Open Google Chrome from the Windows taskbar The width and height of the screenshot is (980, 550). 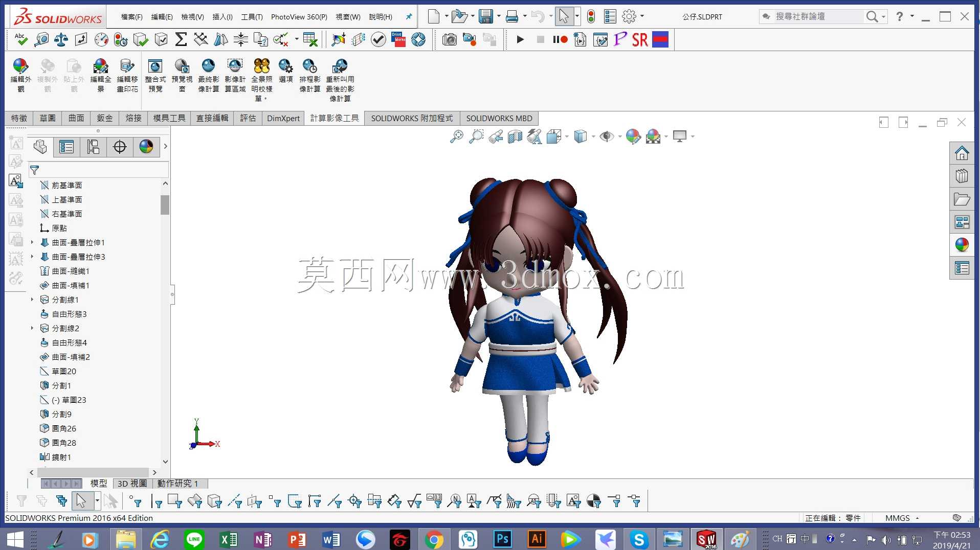tap(434, 539)
